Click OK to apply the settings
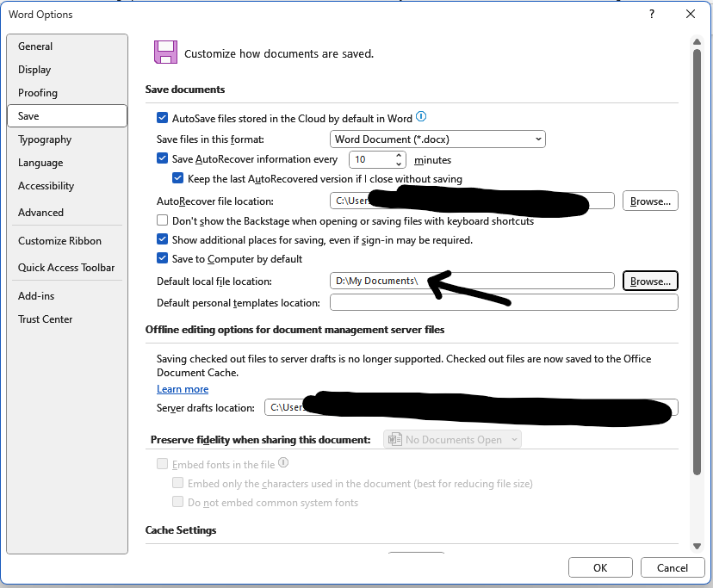This screenshot has width=713, height=588. (600, 567)
